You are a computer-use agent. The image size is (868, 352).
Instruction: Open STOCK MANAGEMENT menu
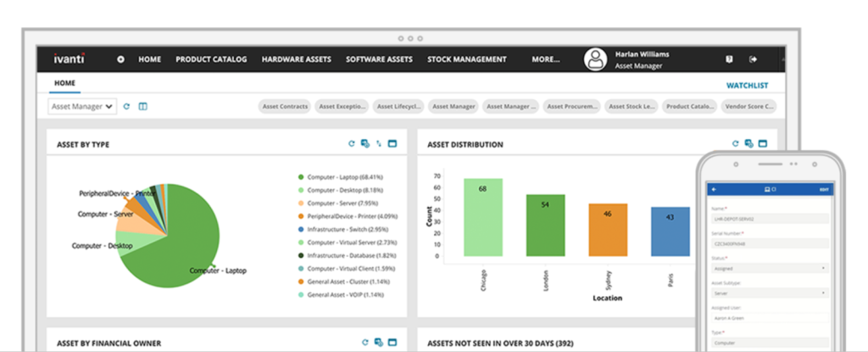click(x=467, y=59)
